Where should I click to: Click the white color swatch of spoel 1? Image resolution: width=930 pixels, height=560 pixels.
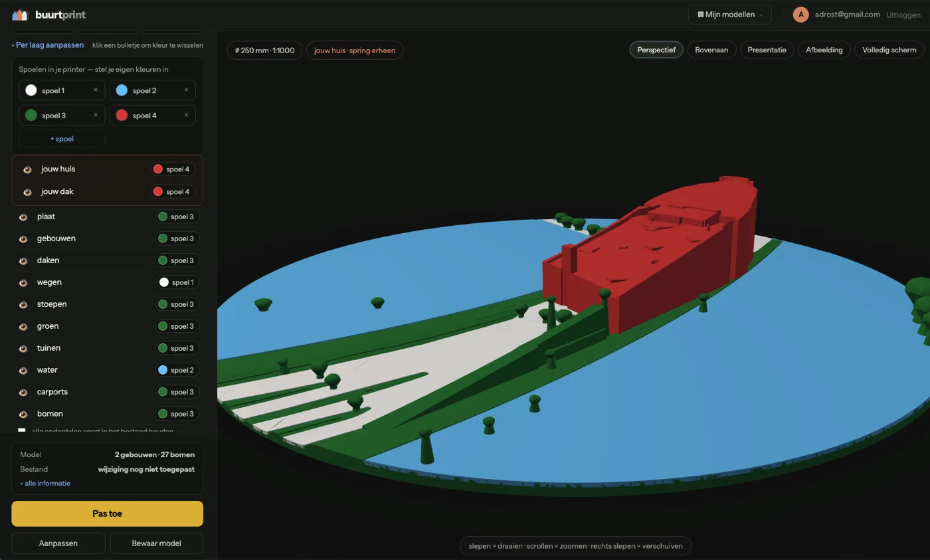pyautogui.click(x=31, y=90)
